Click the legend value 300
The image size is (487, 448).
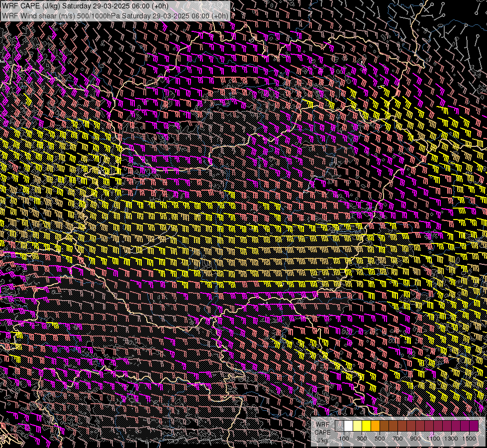click(x=362, y=439)
